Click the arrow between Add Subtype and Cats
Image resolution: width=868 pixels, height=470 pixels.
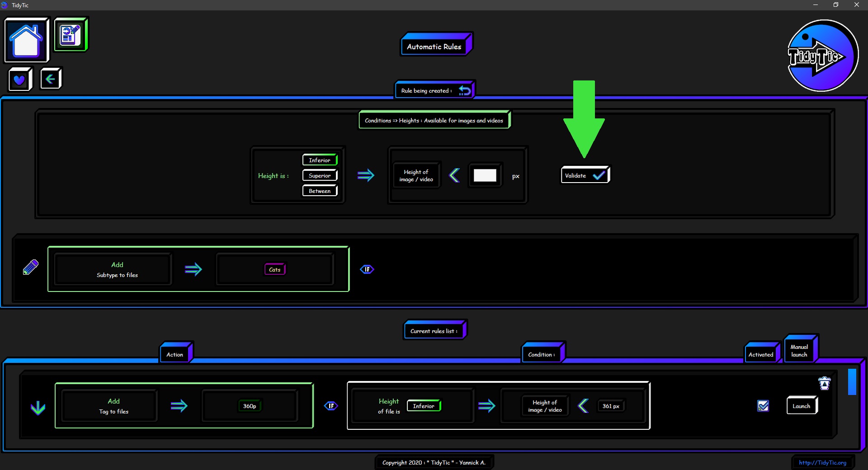pos(193,269)
